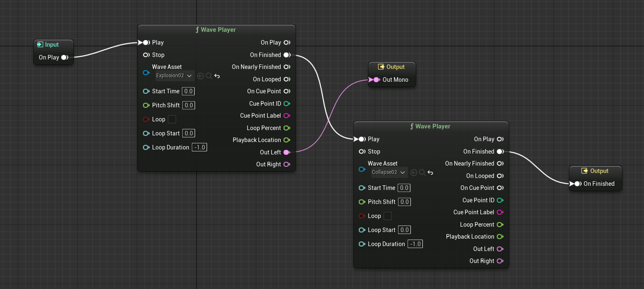Click the magnifier browse icon beside Explosion02
Viewport: 644px width, 289px height.
tap(209, 76)
